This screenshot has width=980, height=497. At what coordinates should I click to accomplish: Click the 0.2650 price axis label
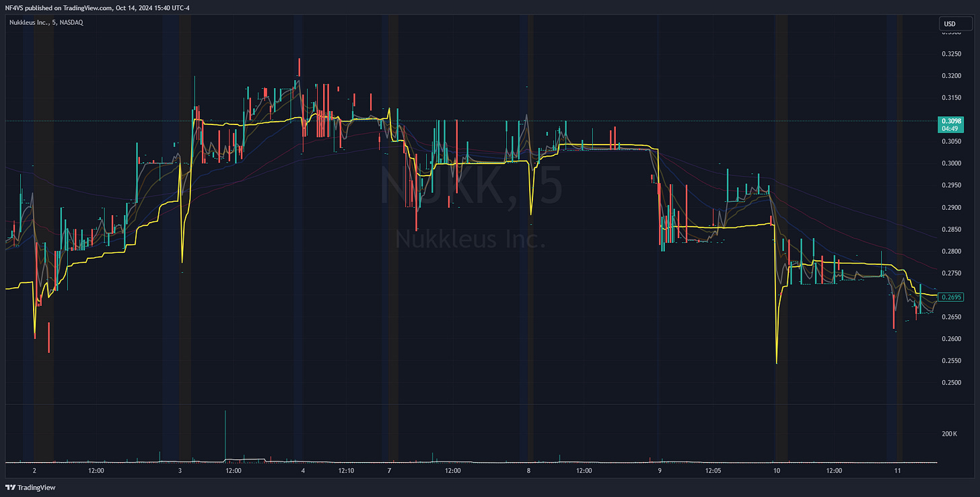(952, 317)
